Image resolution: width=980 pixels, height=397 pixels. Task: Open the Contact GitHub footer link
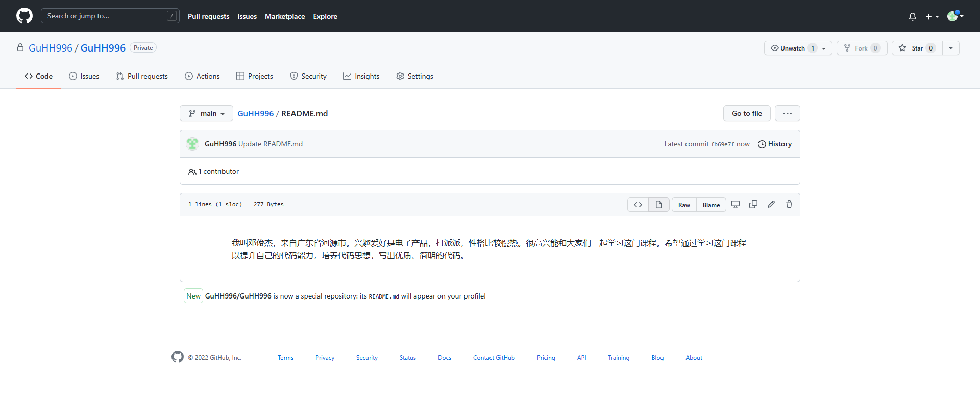[494, 358]
